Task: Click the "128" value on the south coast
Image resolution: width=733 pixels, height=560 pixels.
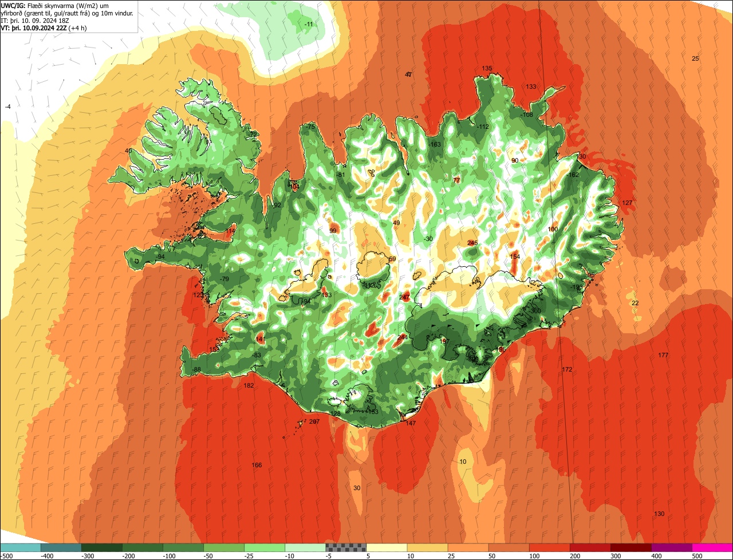Action: (x=335, y=413)
